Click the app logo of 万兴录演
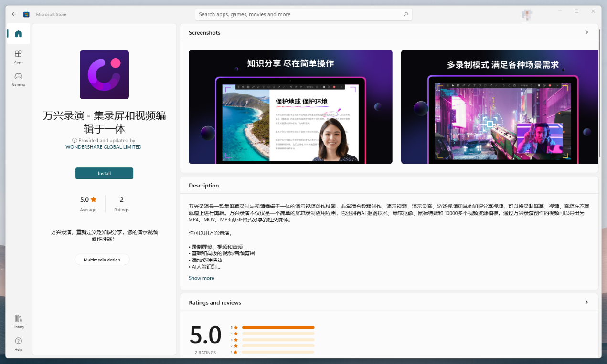This screenshot has width=607, height=364. pyautogui.click(x=104, y=74)
